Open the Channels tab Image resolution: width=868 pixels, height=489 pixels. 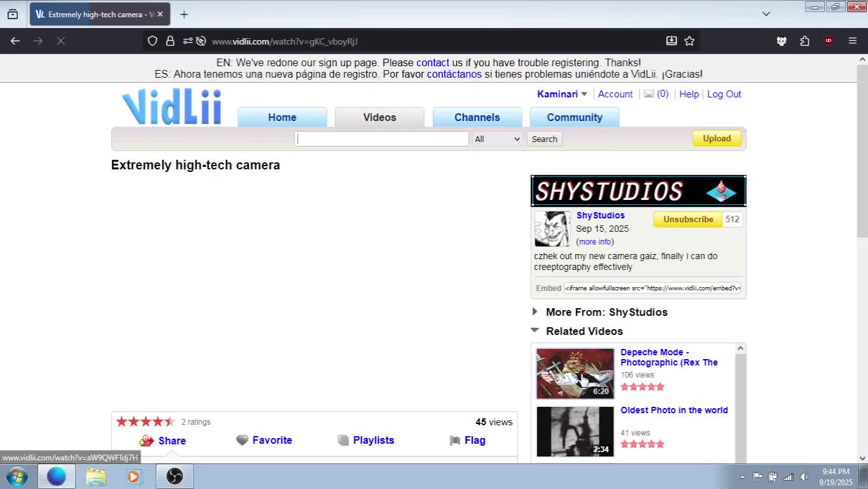[x=477, y=117]
